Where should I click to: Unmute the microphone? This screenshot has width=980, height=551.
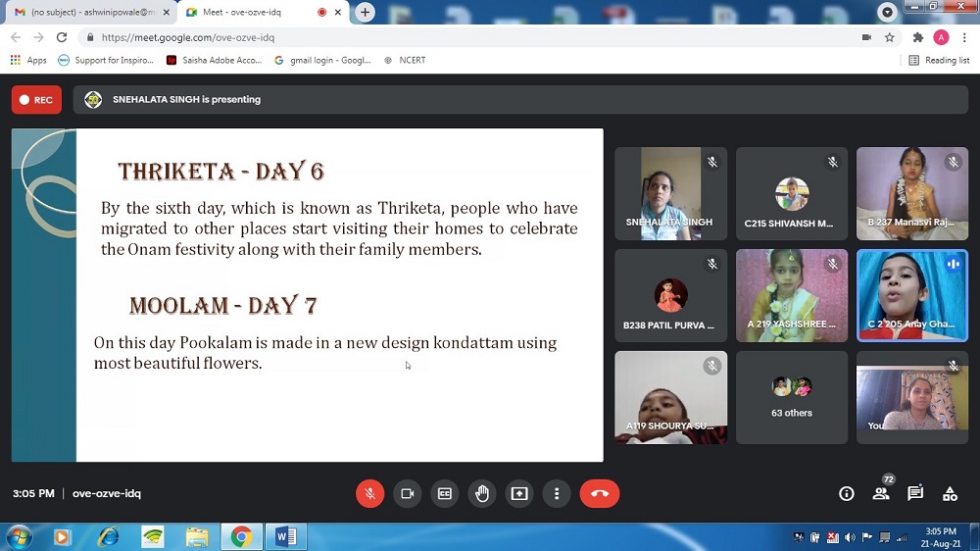point(369,494)
